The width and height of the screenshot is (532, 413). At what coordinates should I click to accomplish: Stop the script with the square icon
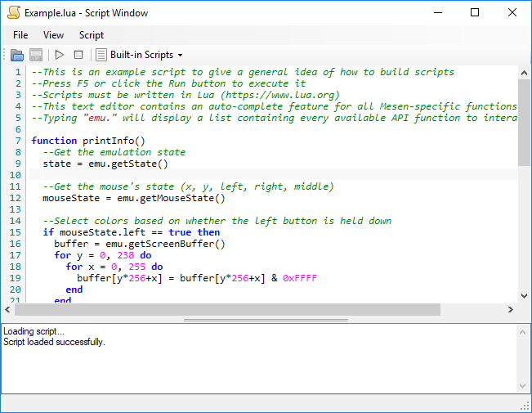pyautogui.click(x=78, y=55)
